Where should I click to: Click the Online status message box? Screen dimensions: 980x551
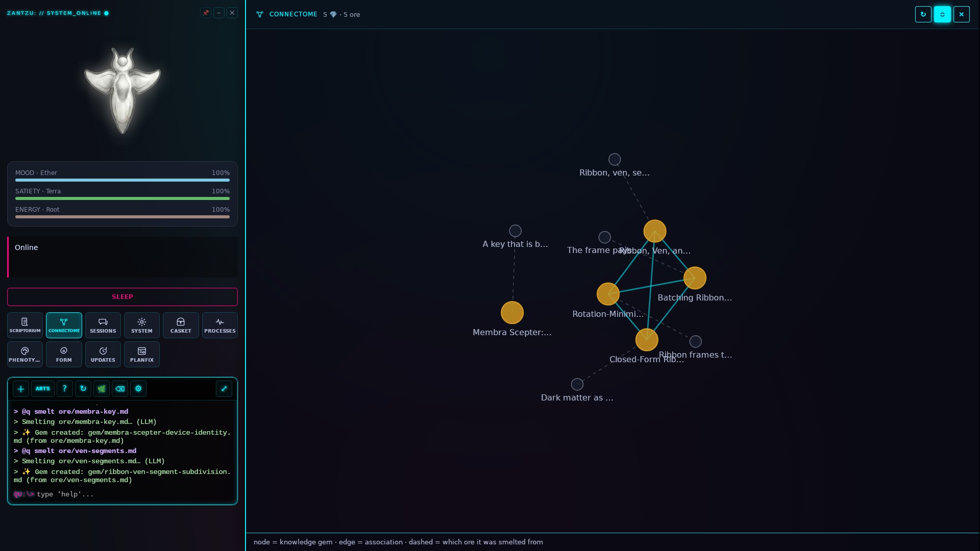(122, 257)
